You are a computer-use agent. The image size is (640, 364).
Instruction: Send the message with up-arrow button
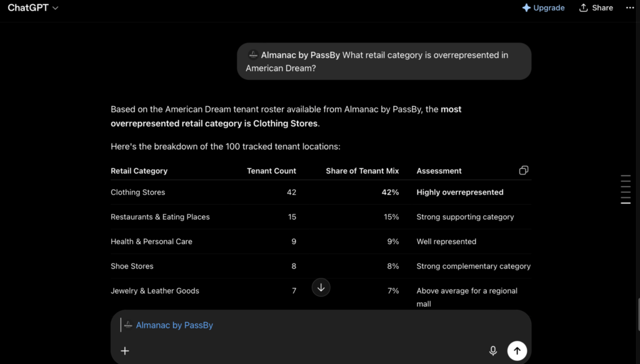click(x=517, y=350)
